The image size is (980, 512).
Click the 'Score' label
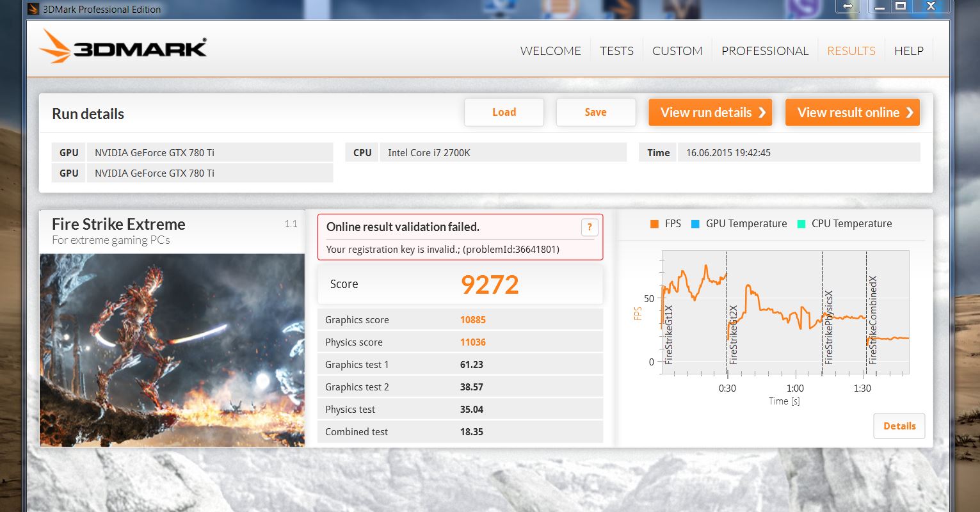click(344, 284)
